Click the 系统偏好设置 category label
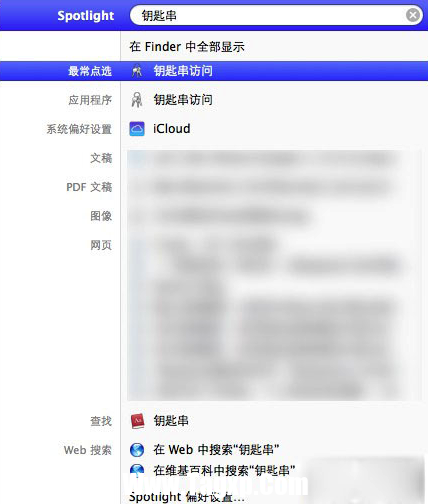Image resolution: width=428 pixels, height=504 pixels. point(79,129)
